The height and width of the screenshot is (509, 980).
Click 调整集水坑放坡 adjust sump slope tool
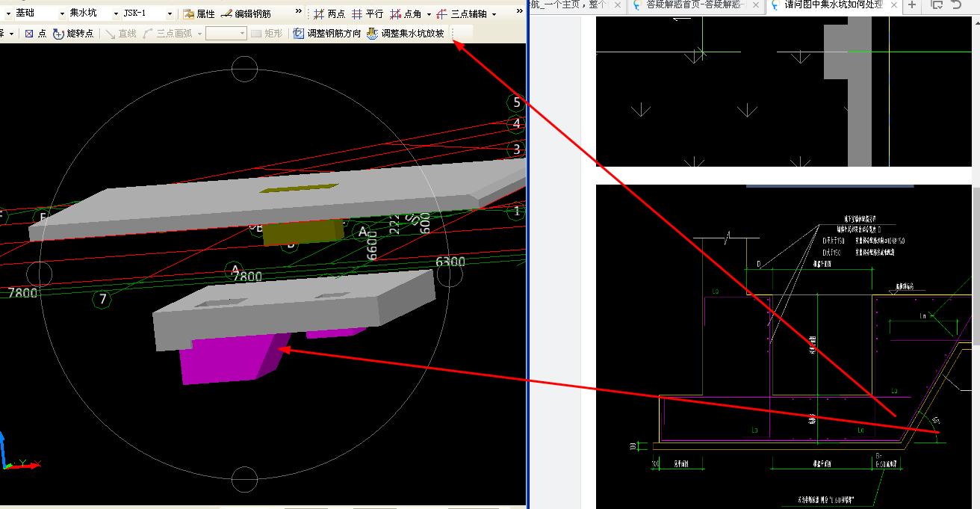406,34
